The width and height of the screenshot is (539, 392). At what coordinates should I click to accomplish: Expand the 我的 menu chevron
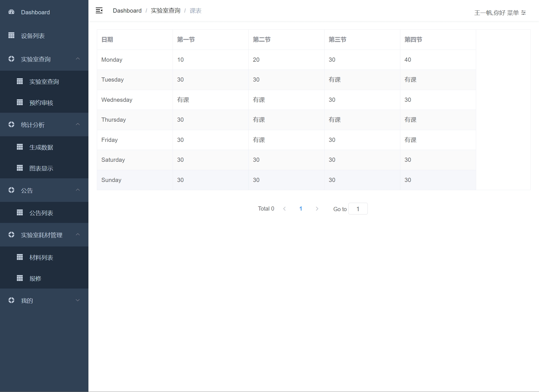[x=78, y=300]
